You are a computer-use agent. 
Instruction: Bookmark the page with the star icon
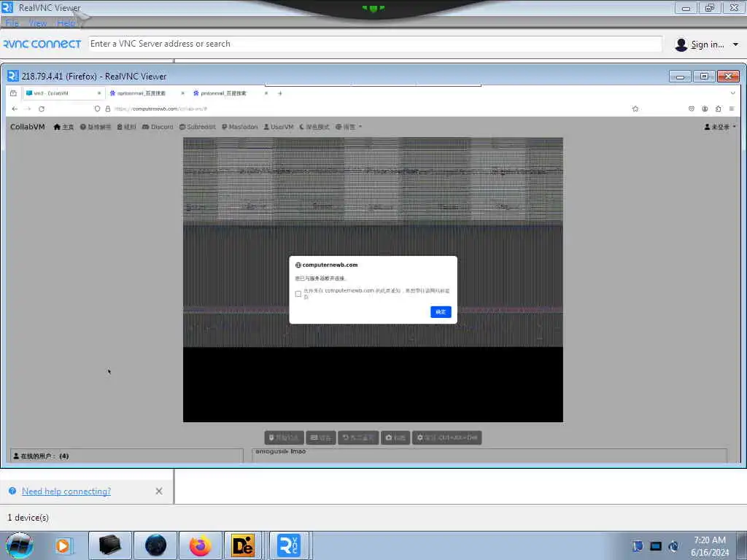click(635, 109)
